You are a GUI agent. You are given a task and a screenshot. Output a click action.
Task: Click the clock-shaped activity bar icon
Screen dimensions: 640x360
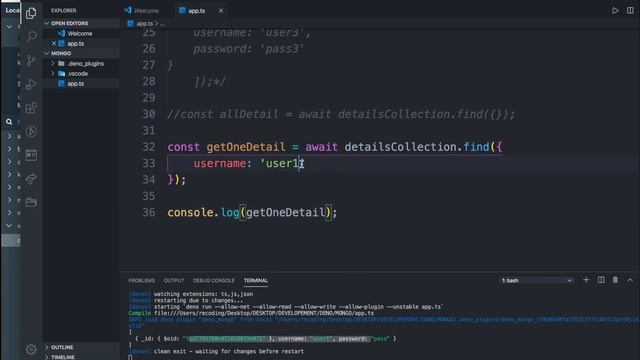31,131
